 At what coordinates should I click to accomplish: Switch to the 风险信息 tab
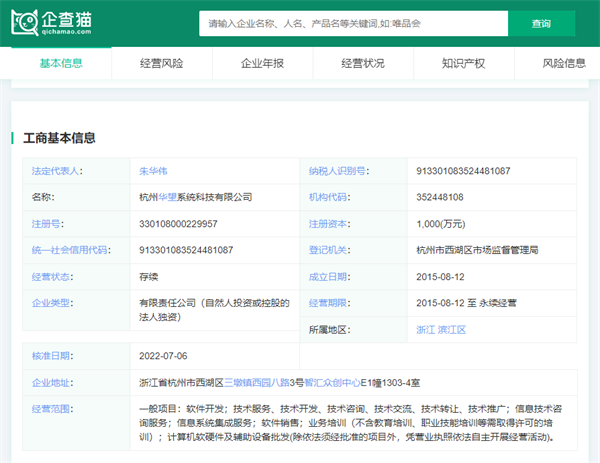coord(563,63)
